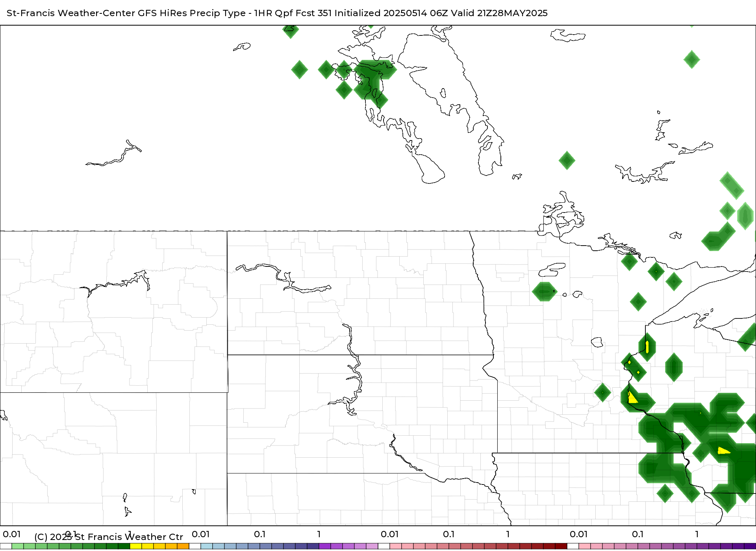The width and height of the screenshot is (756, 551).
Task: Click the 0.01 label above the blue scale
Action: 201,534
